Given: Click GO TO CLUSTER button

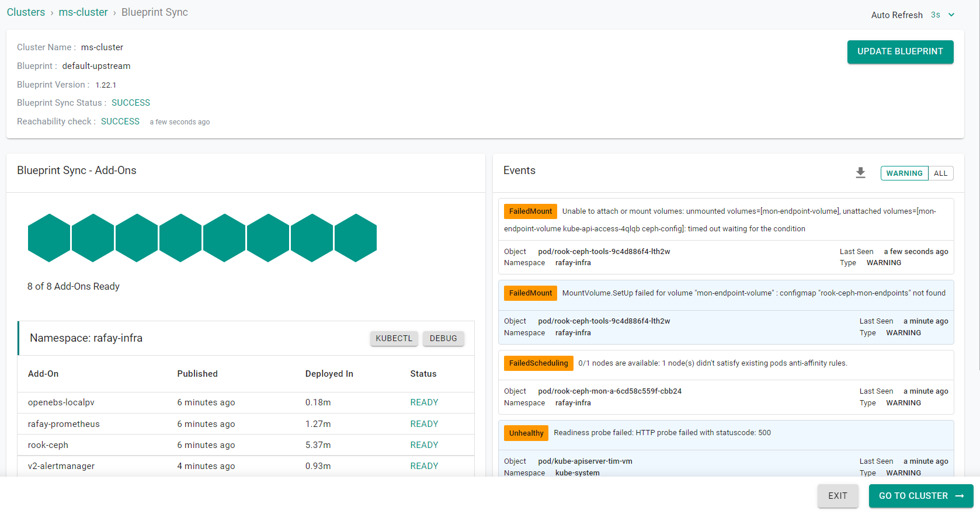Looking at the screenshot, I should pos(921,496).
